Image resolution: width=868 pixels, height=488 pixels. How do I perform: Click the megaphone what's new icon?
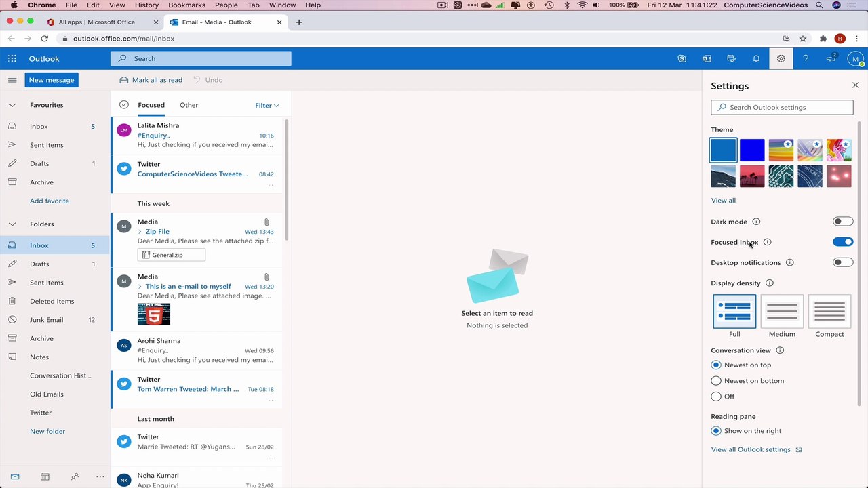tap(831, 59)
